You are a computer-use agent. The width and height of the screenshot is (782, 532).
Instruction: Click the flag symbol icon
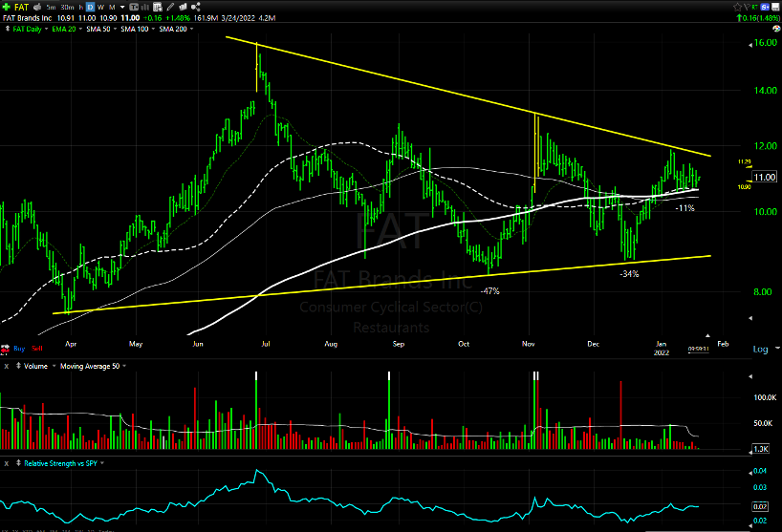coord(747,7)
